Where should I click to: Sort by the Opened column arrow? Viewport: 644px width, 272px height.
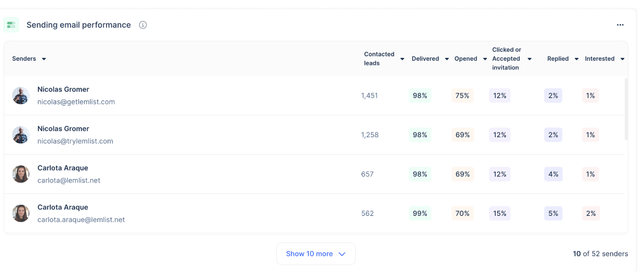point(485,59)
